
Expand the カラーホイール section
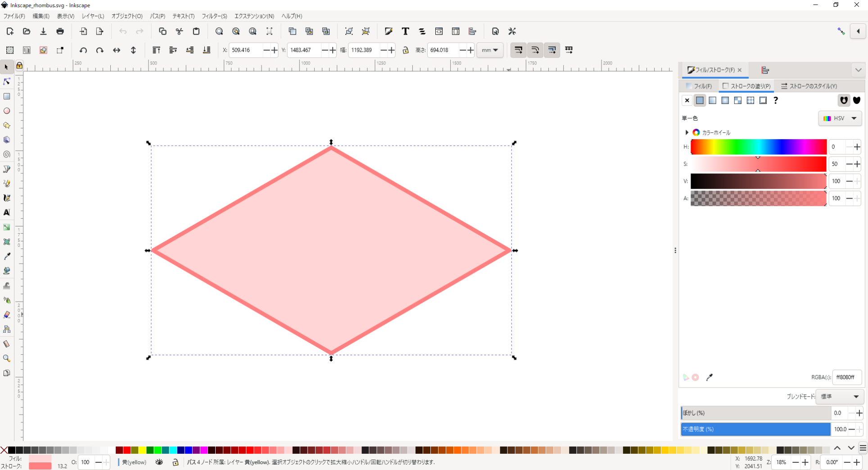(x=687, y=132)
